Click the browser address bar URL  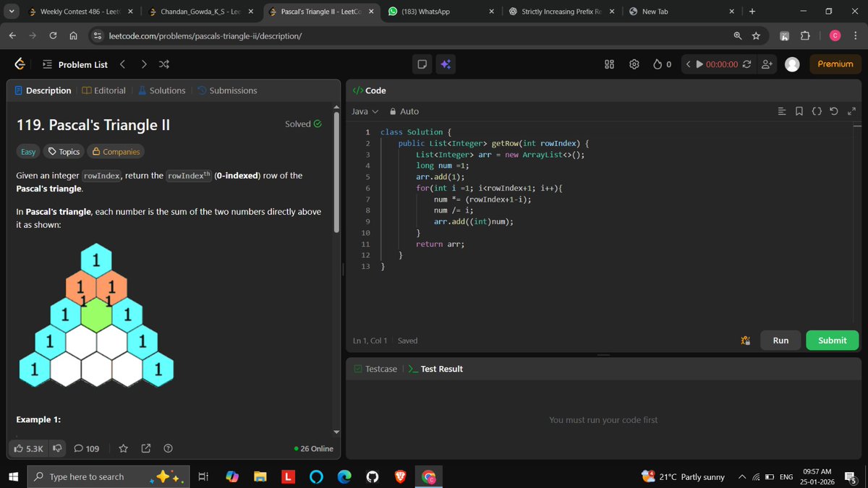(x=205, y=35)
